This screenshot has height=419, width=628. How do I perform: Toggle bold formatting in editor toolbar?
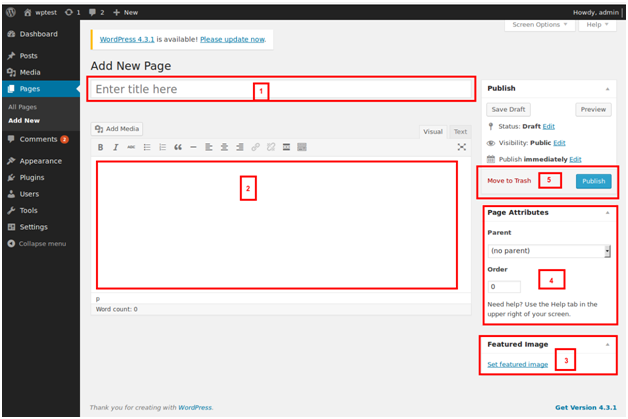101,147
